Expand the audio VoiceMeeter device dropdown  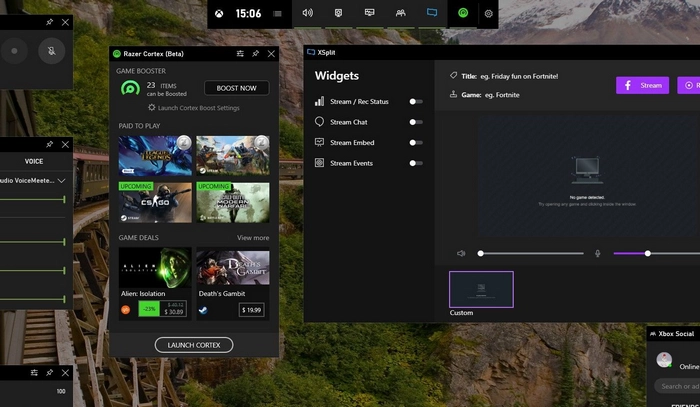62,180
